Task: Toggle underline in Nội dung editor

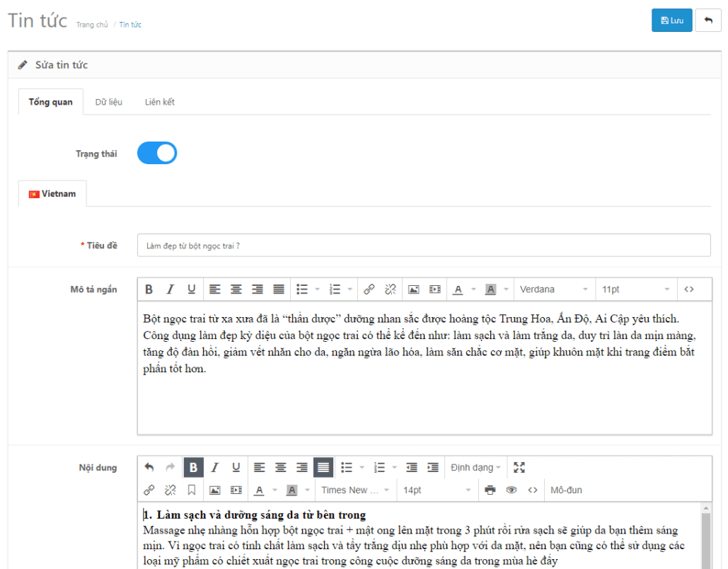Action: [x=236, y=467]
